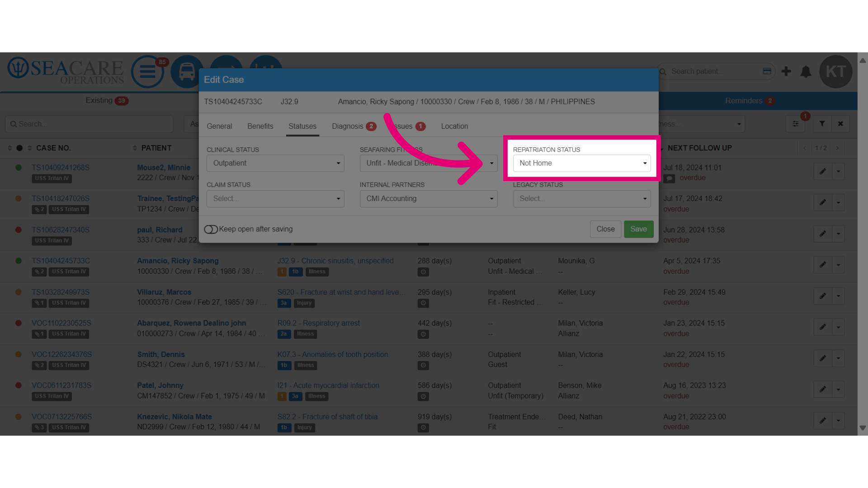Viewport: 868px width, 488px height.
Task: Open the Diagnosis tab
Action: pyautogui.click(x=354, y=127)
